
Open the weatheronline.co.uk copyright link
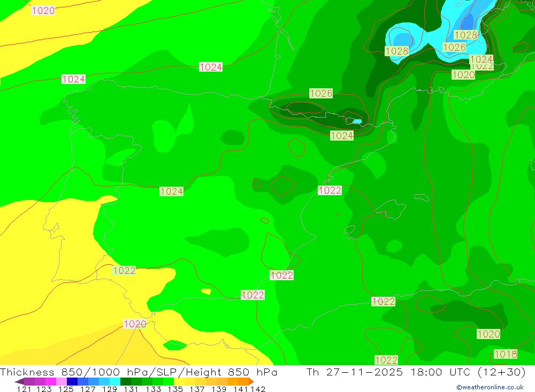[490, 387]
